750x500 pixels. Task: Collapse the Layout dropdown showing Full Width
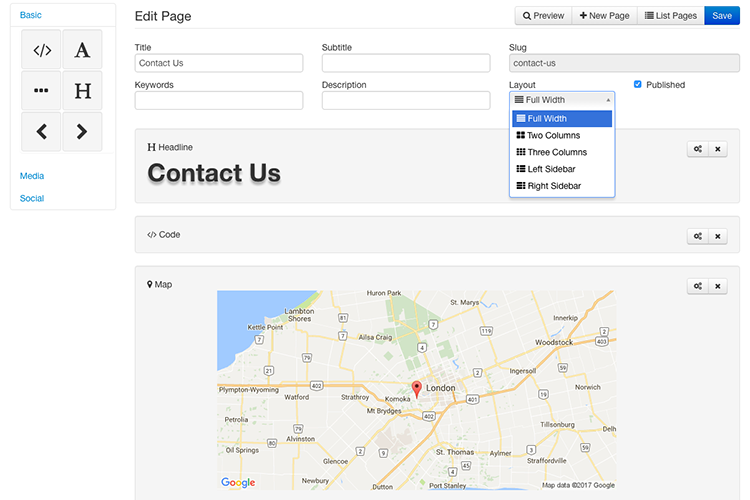[561, 100]
